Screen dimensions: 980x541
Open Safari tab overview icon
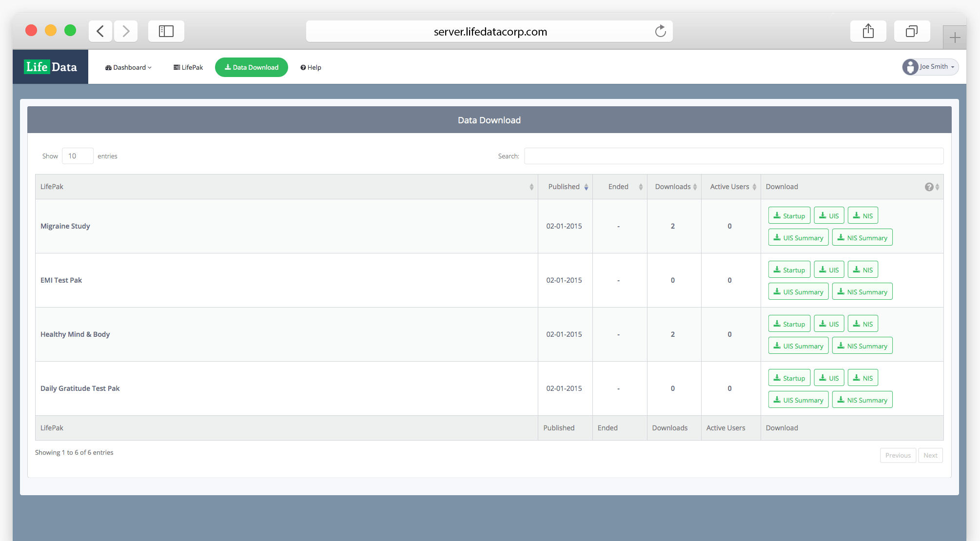click(911, 32)
